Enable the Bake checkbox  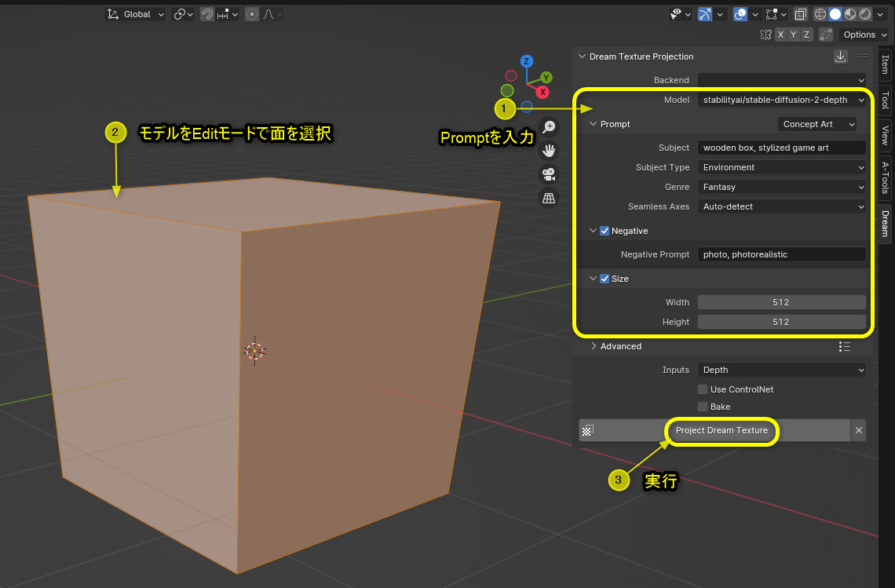(703, 406)
